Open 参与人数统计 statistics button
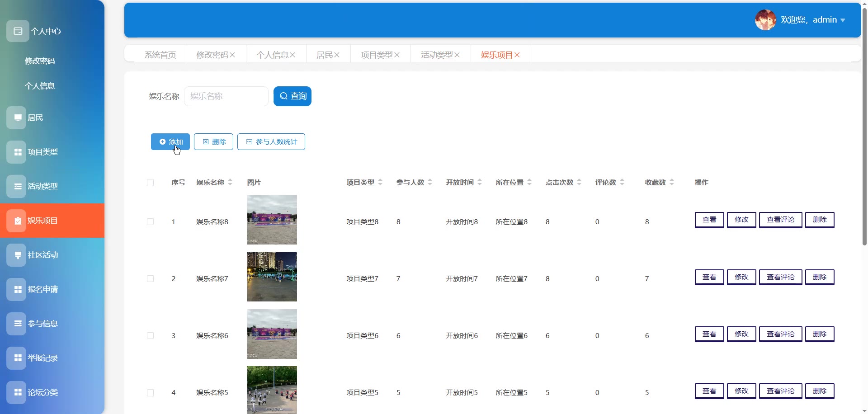This screenshot has width=868, height=414. pyautogui.click(x=271, y=142)
